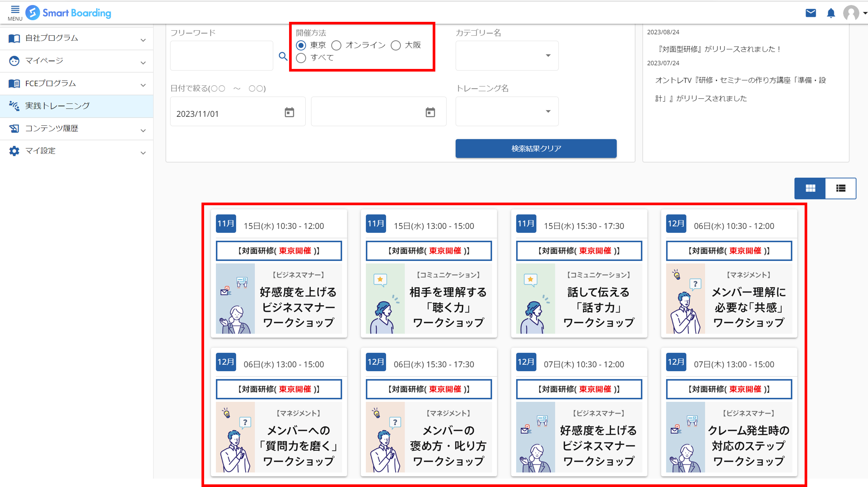Open the カテゴリー名 dropdown
Screen dimensions: 868x487
click(x=507, y=56)
